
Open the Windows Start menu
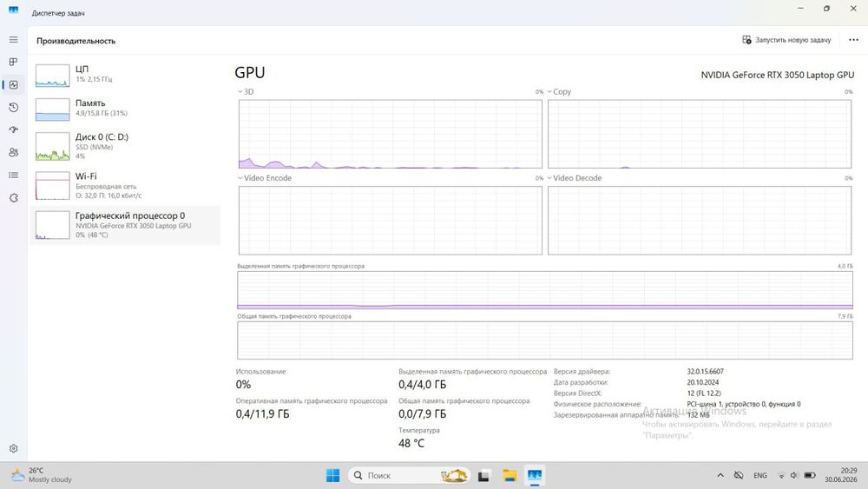point(332,475)
